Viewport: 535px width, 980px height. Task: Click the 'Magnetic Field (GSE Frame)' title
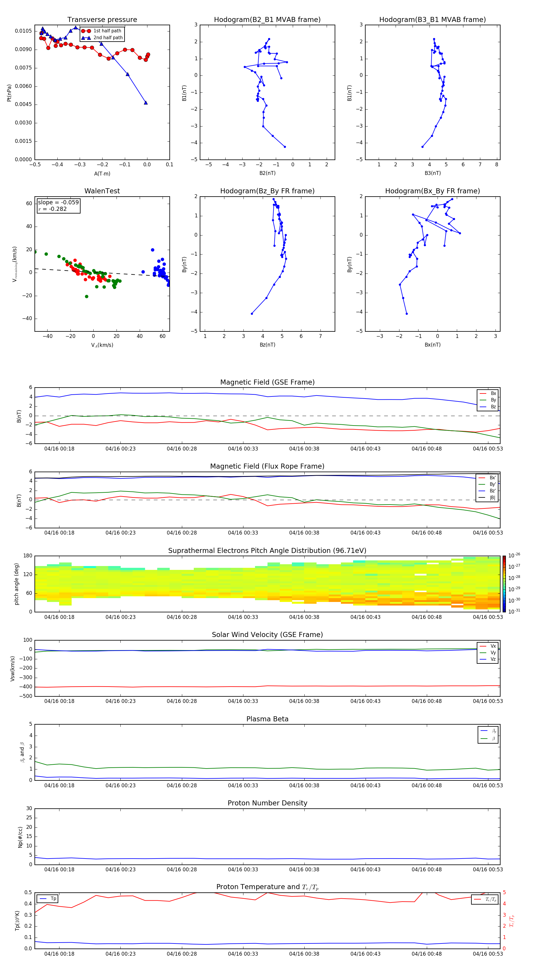267,382
